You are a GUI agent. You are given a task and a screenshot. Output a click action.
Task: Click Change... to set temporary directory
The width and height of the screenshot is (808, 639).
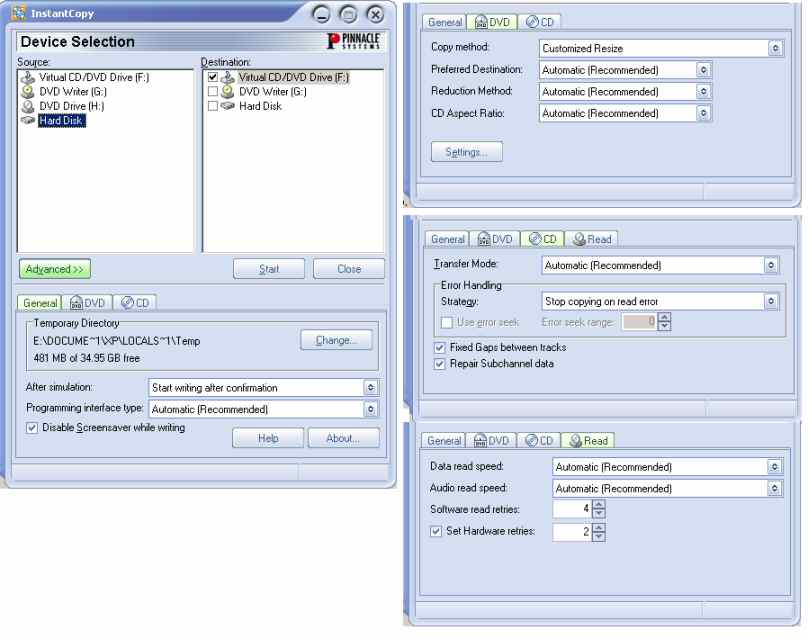pos(336,340)
